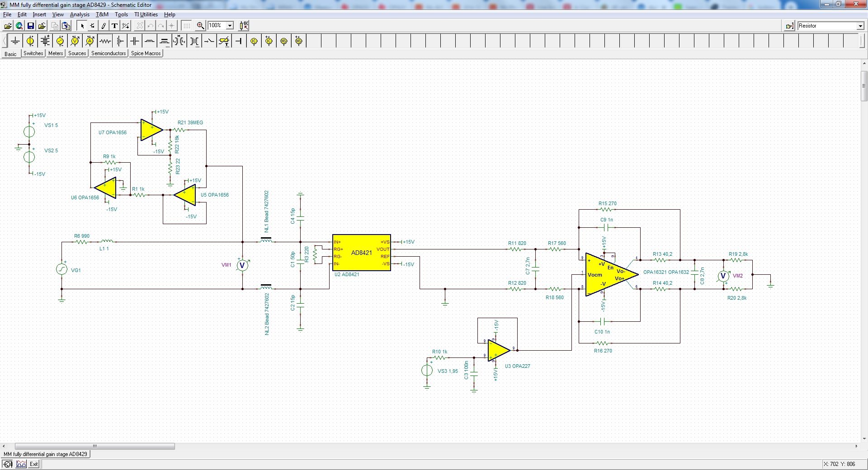Click the Paste toolbar icon
The width and height of the screenshot is (868, 470).
66,26
